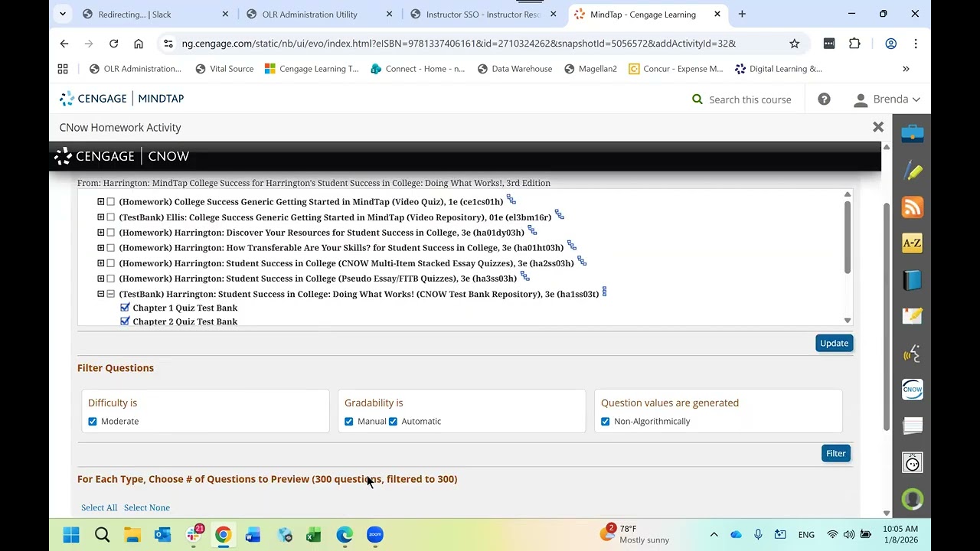Open the Data Warehouse bookmark

tap(514, 69)
